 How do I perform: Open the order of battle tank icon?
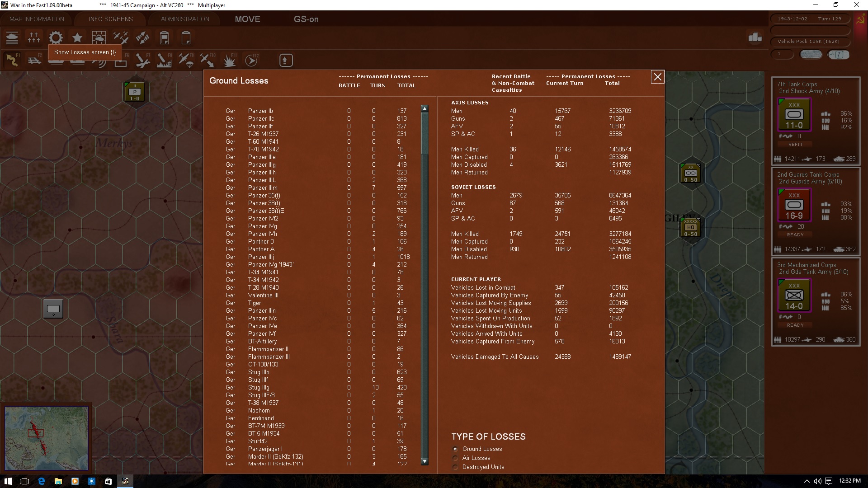[x=12, y=38]
